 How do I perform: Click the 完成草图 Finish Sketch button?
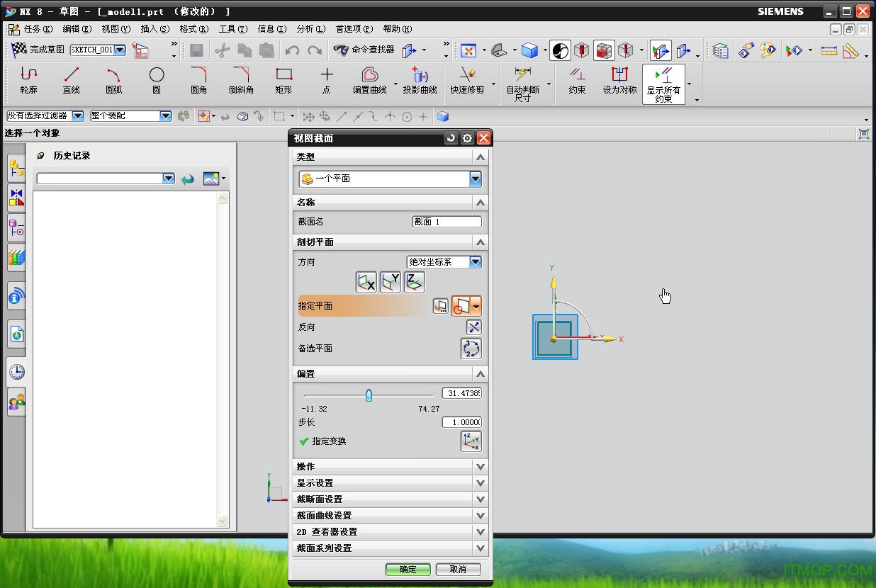pos(38,50)
